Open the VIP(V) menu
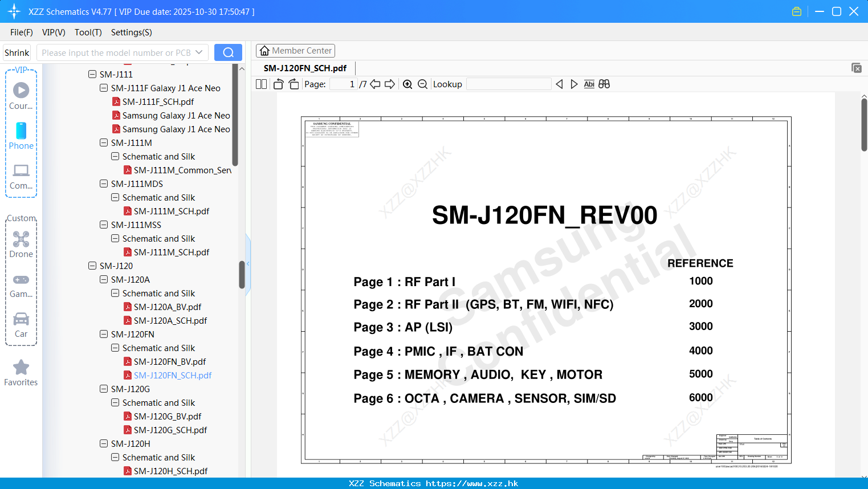 click(x=54, y=32)
